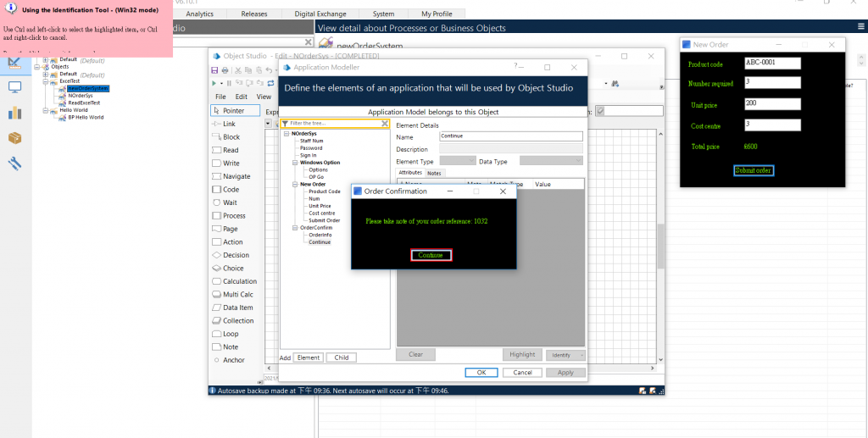Click the Print icon in Object Studio toolbar

(x=225, y=70)
